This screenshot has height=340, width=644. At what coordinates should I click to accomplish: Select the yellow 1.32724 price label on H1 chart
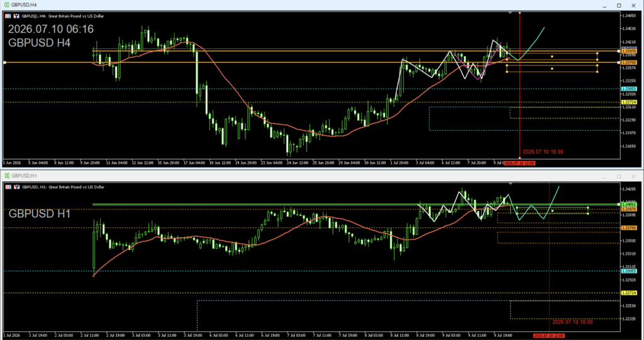[x=629, y=293]
